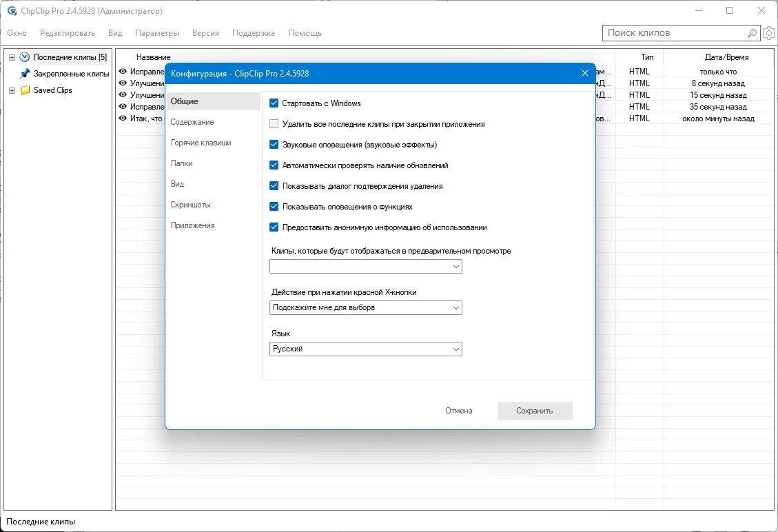Click the '8 секунд назад' time cell
The width and height of the screenshot is (778, 532).
718,83
